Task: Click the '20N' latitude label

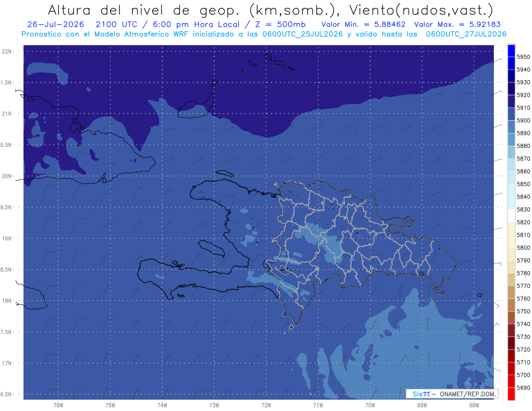Action: pyautogui.click(x=6, y=176)
